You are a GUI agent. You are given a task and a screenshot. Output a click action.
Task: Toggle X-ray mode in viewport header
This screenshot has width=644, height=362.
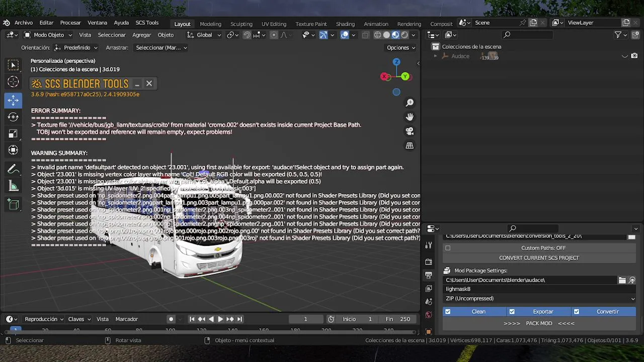tap(365, 35)
